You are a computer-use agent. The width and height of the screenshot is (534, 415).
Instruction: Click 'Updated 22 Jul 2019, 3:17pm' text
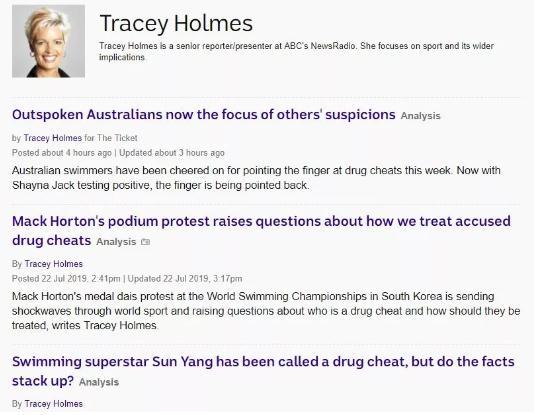185,279
